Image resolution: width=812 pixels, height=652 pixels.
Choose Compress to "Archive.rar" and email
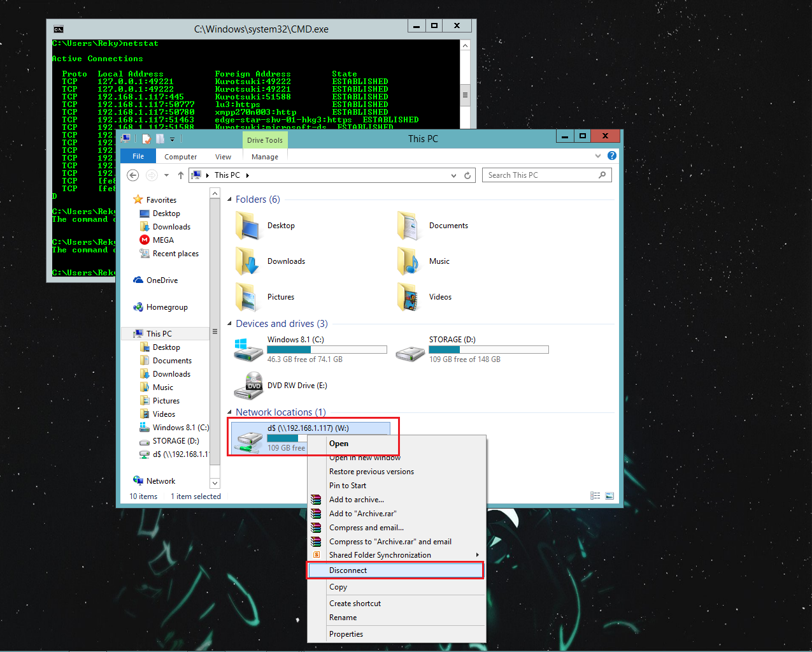396,542
